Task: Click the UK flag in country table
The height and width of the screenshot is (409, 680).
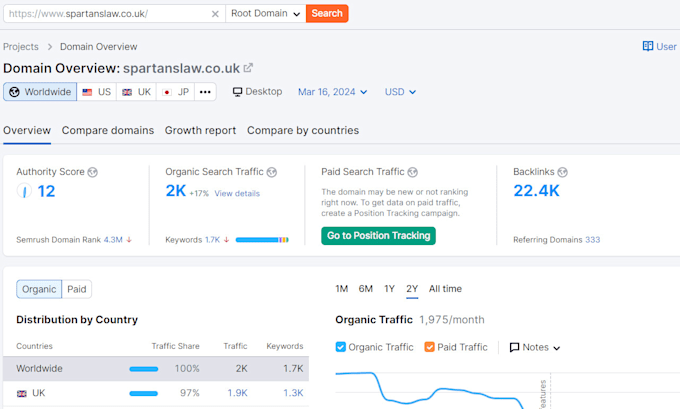Action: tap(21, 393)
